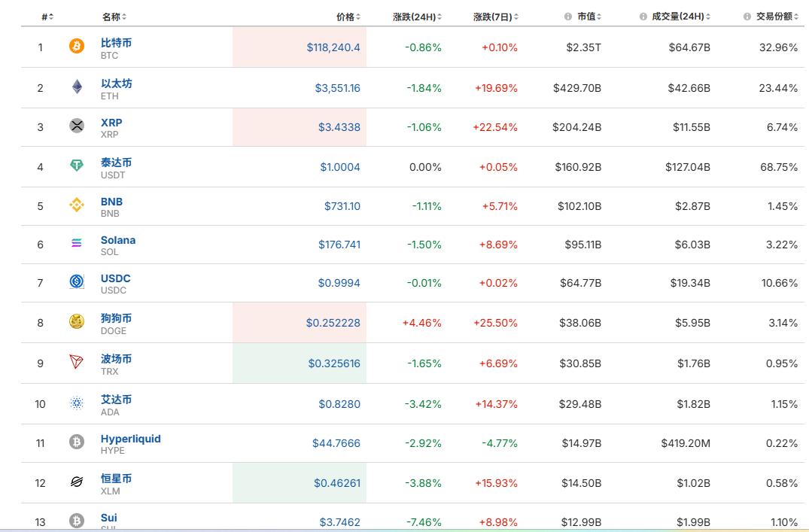Click the USDC blue circle icon
This screenshot has width=809, height=532.
(x=76, y=281)
